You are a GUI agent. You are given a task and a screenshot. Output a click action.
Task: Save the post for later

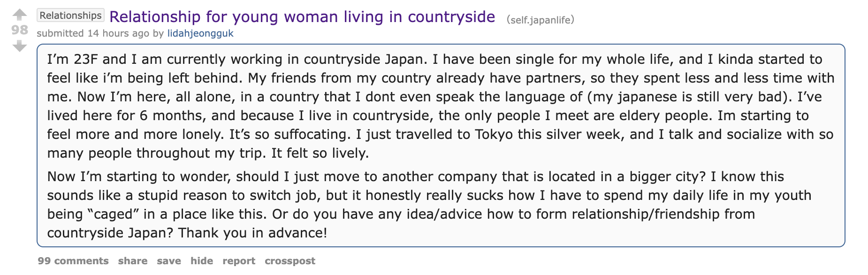(169, 261)
